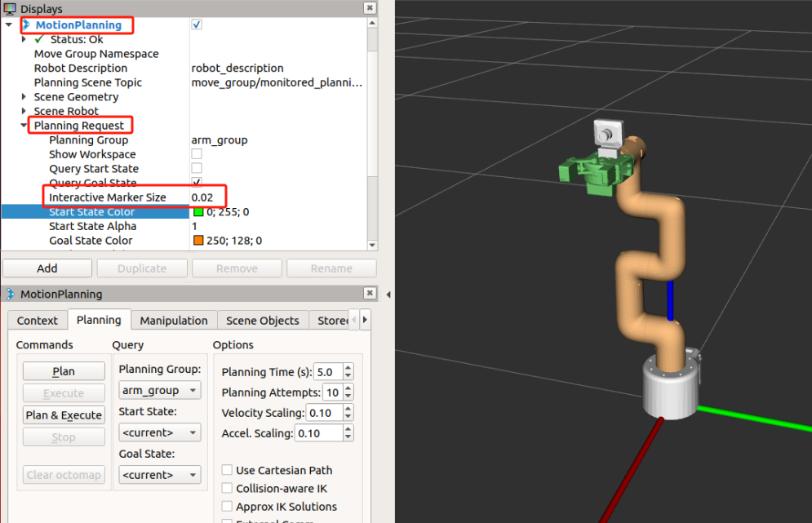Collapse the Planning Request node

tap(24, 126)
